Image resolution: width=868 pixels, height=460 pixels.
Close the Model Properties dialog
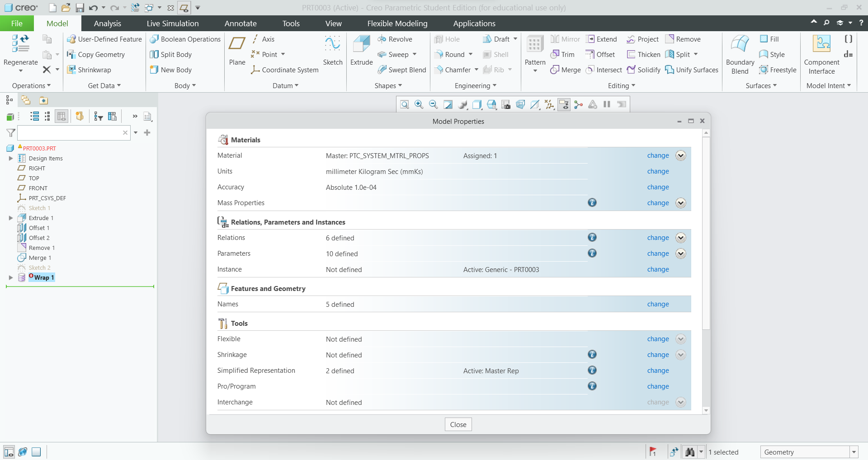[702, 121]
